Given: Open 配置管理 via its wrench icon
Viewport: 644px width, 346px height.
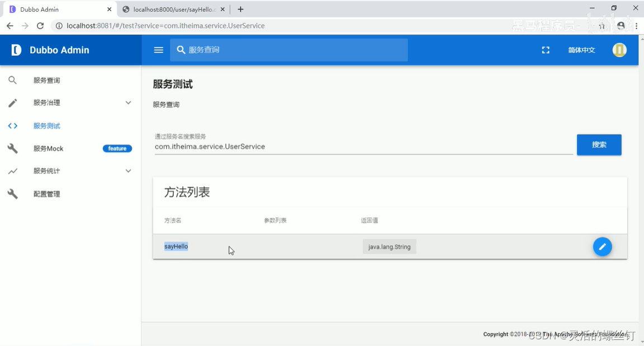Looking at the screenshot, I should click(12, 193).
